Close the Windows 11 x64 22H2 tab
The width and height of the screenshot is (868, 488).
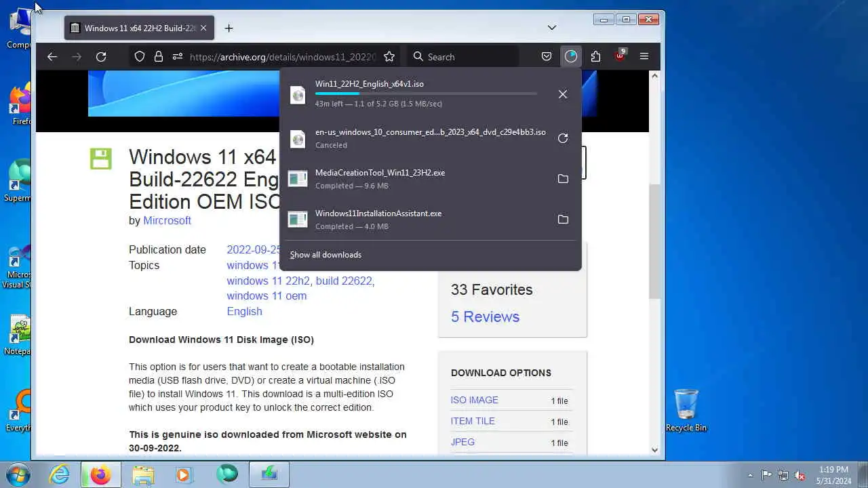pyautogui.click(x=203, y=28)
